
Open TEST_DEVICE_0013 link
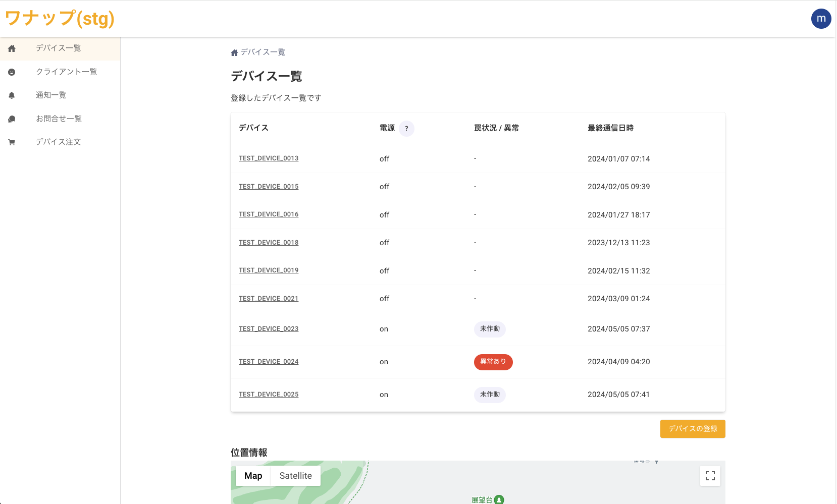tap(269, 158)
